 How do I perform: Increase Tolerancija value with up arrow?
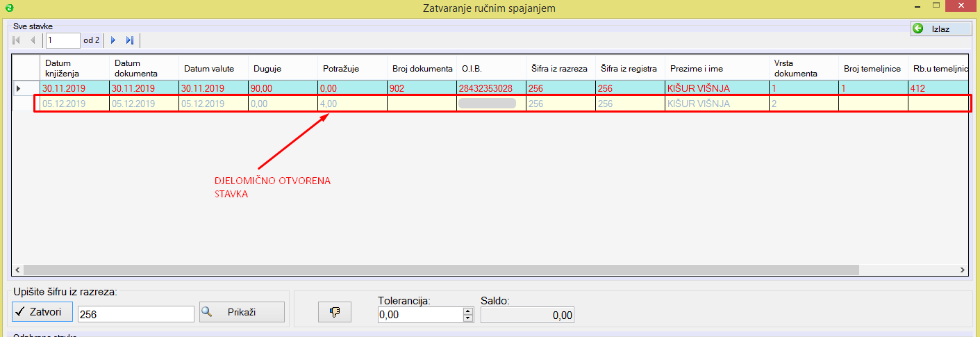(x=468, y=311)
